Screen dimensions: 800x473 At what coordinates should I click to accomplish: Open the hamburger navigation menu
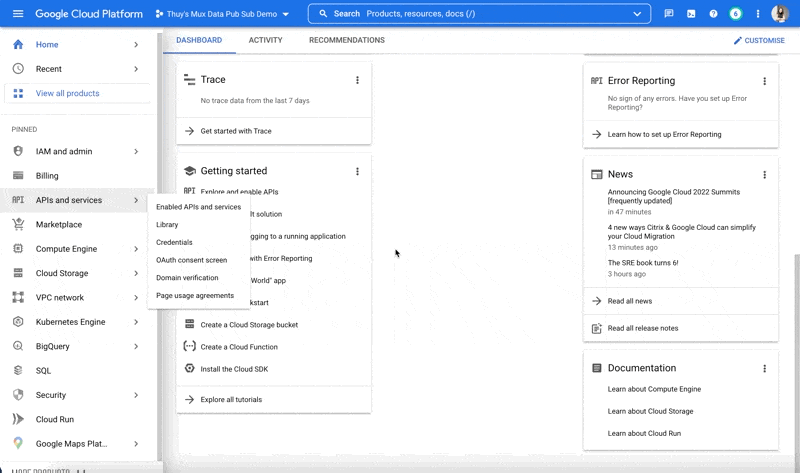pyautogui.click(x=18, y=14)
